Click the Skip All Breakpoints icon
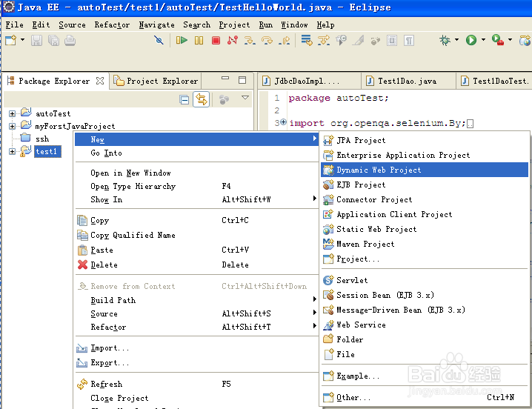532x409 pixels. (x=159, y=41)
